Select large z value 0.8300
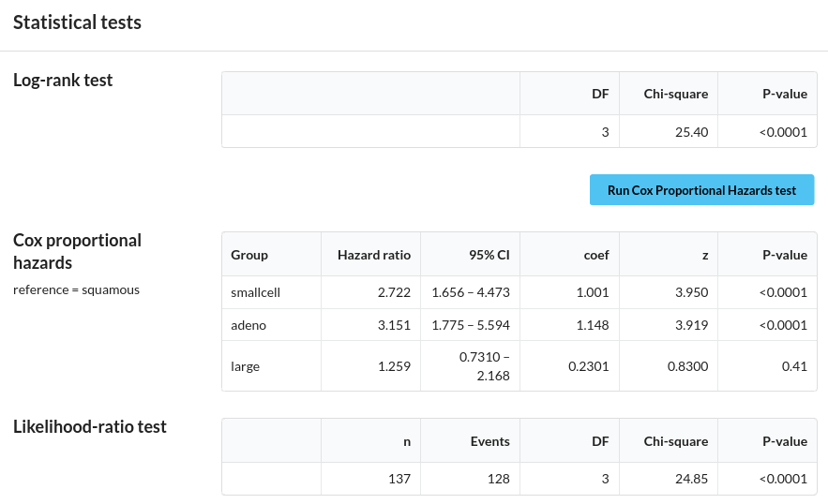 coord(687,366)
